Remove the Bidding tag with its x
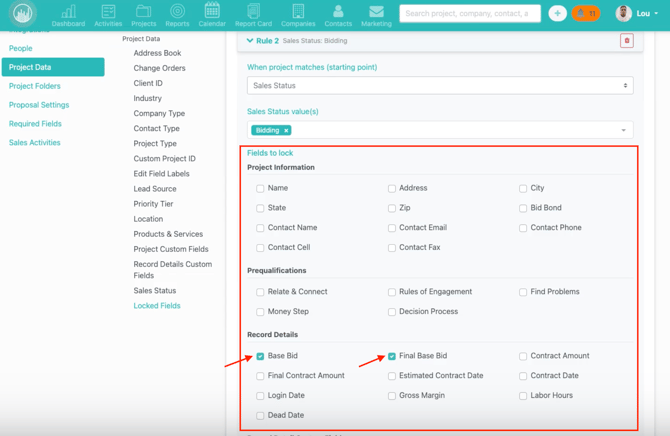Viewport: 670px width, 436px height. click(286, 131)
